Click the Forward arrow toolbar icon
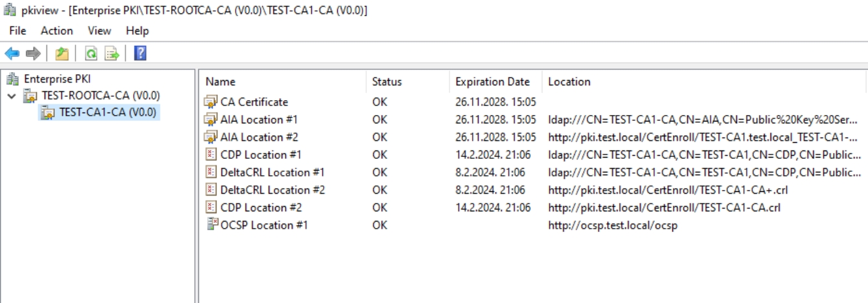This screenshot has height=303, width=868. click(x=33, y=54)
